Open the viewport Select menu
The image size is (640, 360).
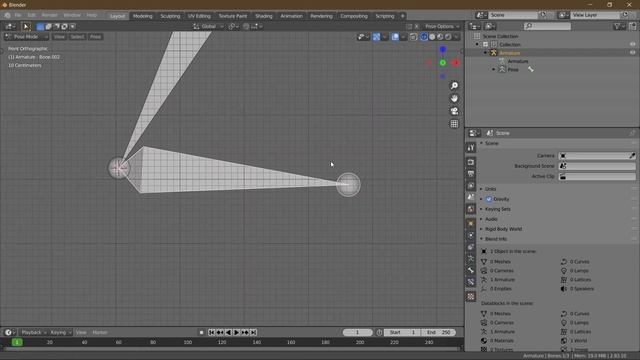pyautogui.click(x=77, y=37)
